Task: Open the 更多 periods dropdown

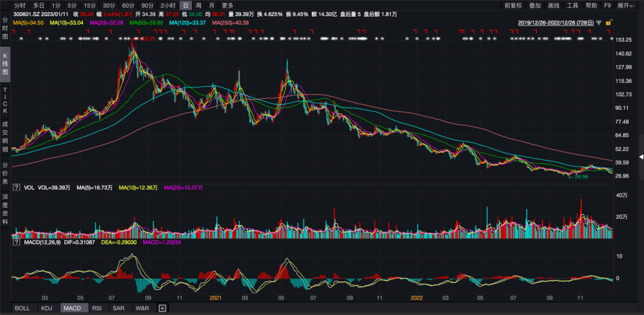Action: (228, 5)
